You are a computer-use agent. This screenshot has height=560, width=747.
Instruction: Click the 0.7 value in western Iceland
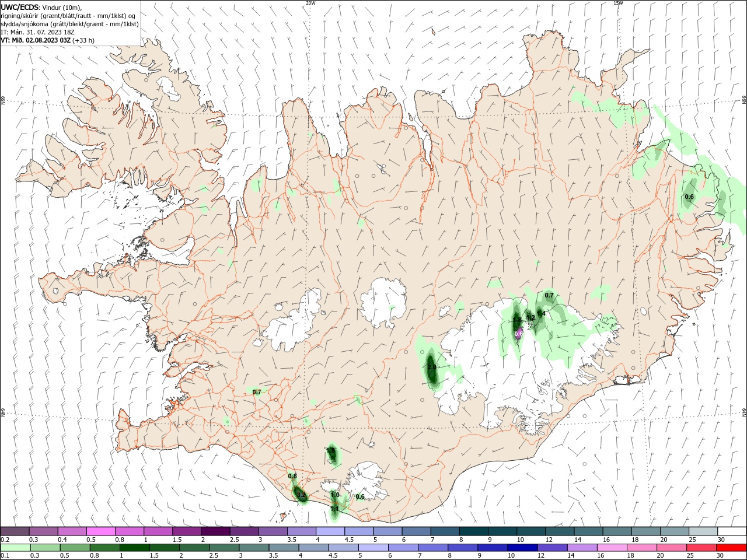(x=257, y=392)
